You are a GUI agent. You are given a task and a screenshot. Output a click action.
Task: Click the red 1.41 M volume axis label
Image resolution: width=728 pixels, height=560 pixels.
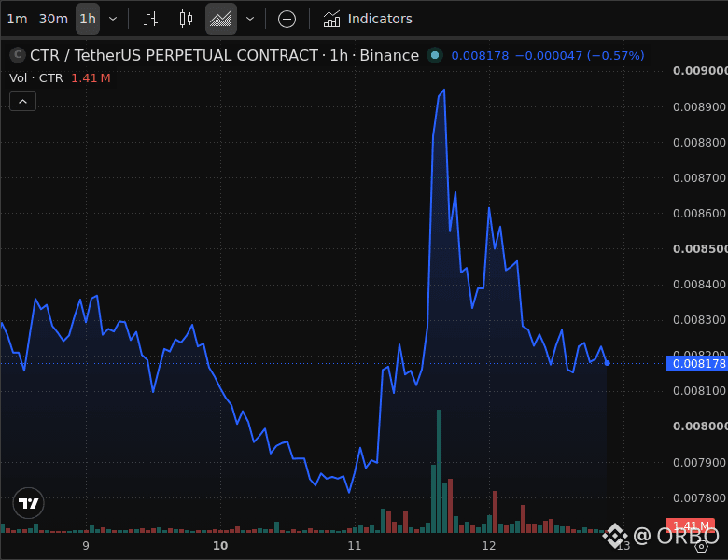(x=691, y=525)
